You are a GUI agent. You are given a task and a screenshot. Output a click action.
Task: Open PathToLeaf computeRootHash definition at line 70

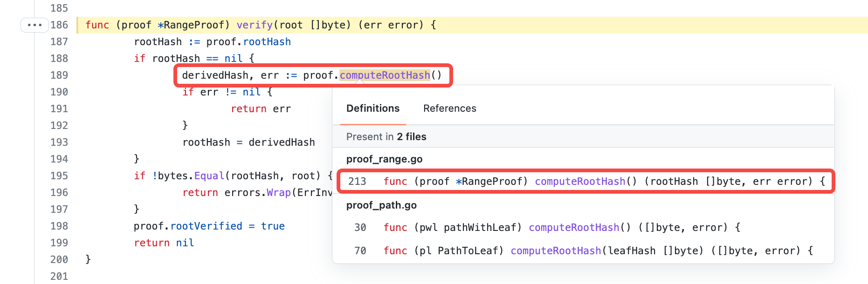(x=555, y=251)
